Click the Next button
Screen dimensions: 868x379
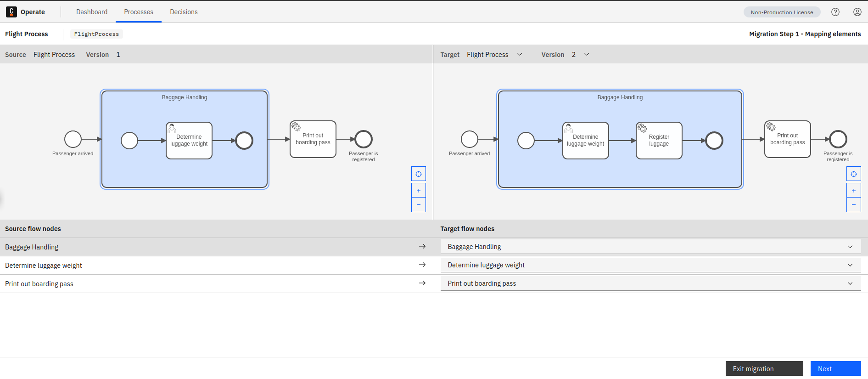coord(835,368)
